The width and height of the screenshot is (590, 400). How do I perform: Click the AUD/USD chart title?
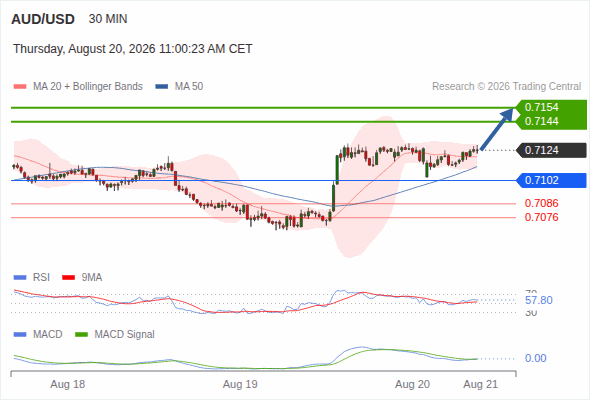tap(43, 19)
